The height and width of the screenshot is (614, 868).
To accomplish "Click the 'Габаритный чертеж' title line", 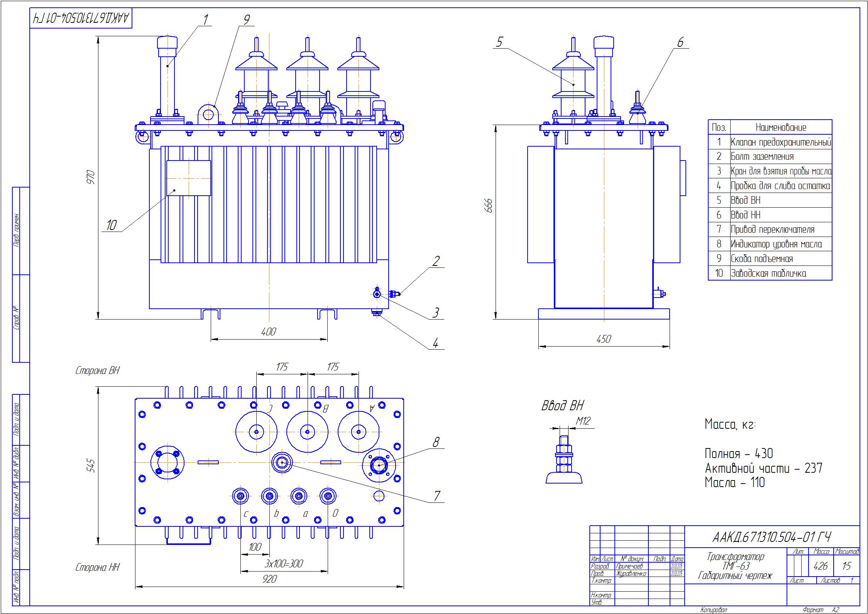I will [x=735, y=576].
